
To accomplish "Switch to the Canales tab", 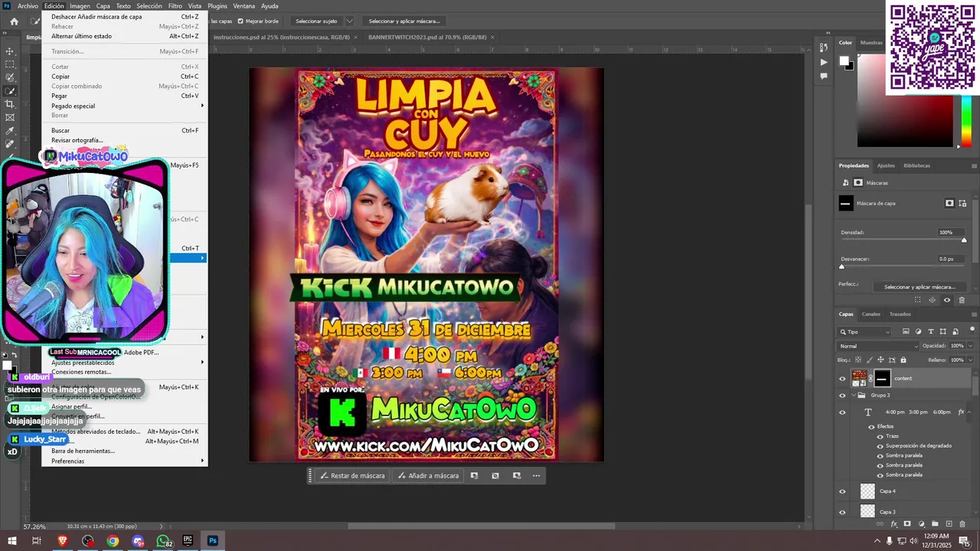I will pyautogui.click(x=871, y=314).
